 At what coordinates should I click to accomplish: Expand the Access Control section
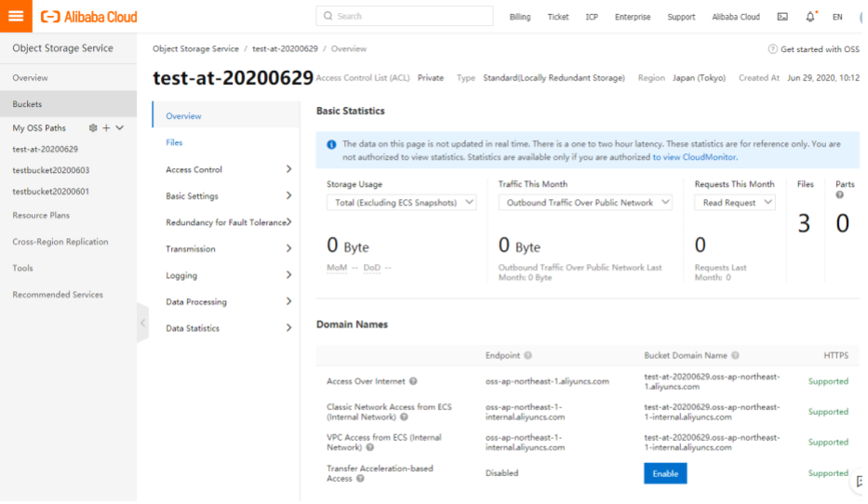(x=228, y=169)
